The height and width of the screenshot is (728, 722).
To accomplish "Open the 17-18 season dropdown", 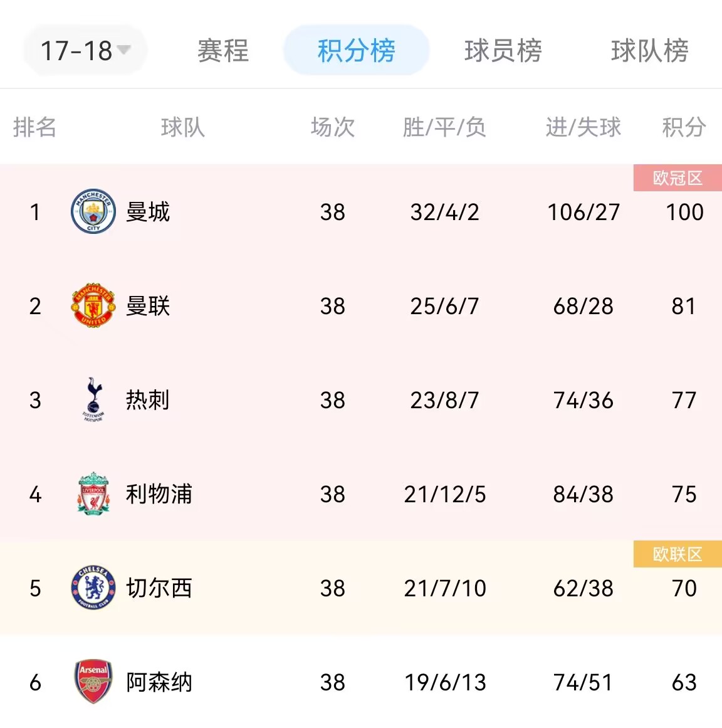I will (x=85, y=50).
